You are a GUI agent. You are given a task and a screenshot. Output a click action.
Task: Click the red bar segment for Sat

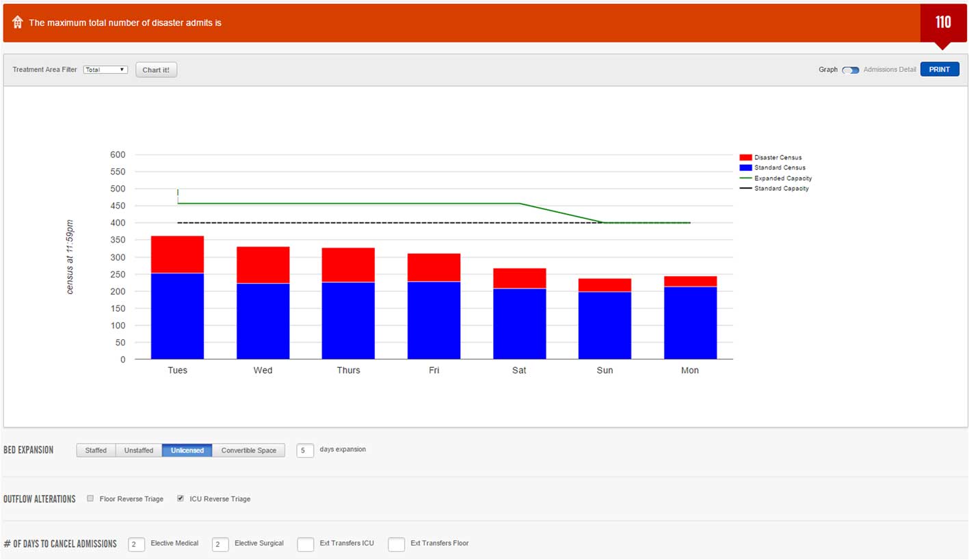[x=519, y=278]
